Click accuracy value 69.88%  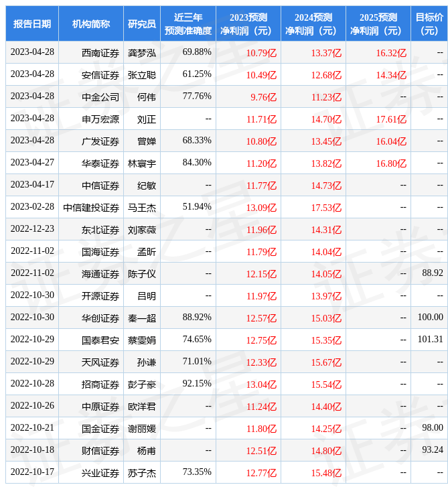click(197, 52)
